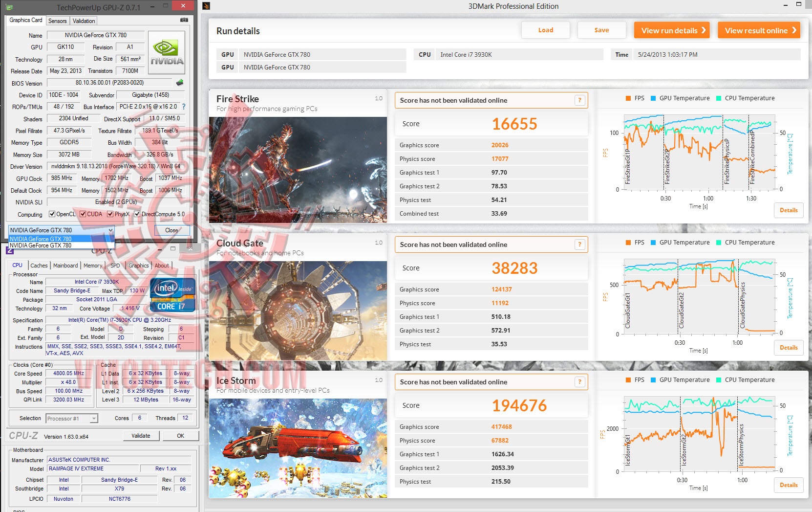Select the highlighted GTX 780 dropdown list entry
This screenshot has width=812, height=512.
(x=62, y=239)
